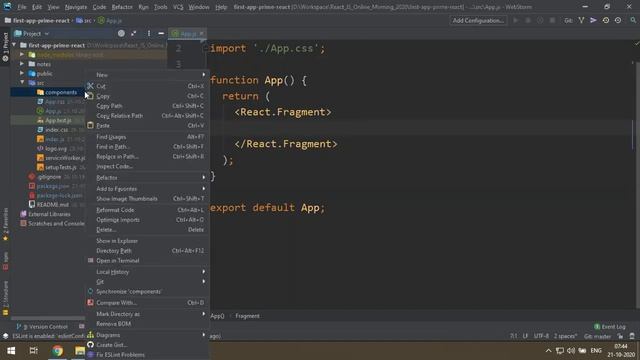Click the ENG language indicator
The width and height of the screenshot is (640, 360).
(596, 351)
